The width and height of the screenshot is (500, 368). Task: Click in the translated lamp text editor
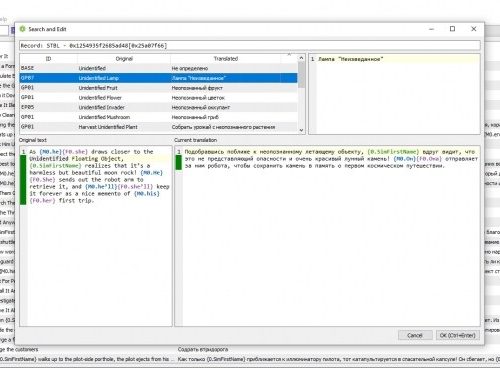394,94
